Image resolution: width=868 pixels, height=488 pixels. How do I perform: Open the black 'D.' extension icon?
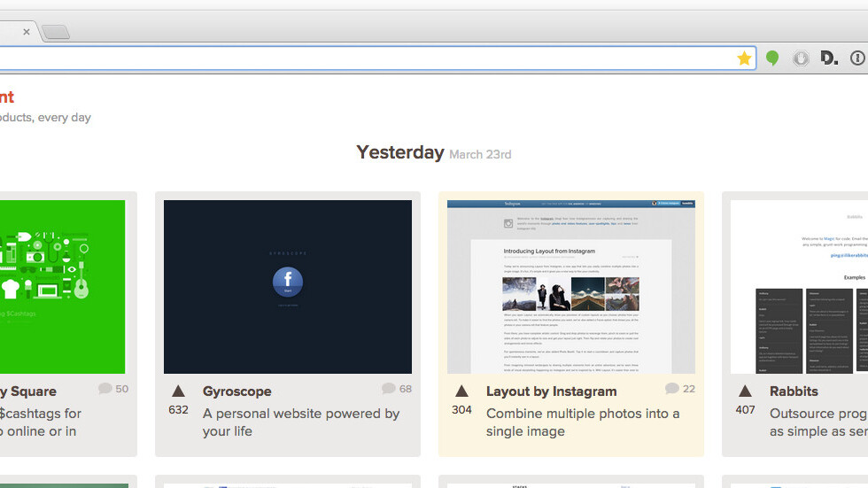[829, 58]
